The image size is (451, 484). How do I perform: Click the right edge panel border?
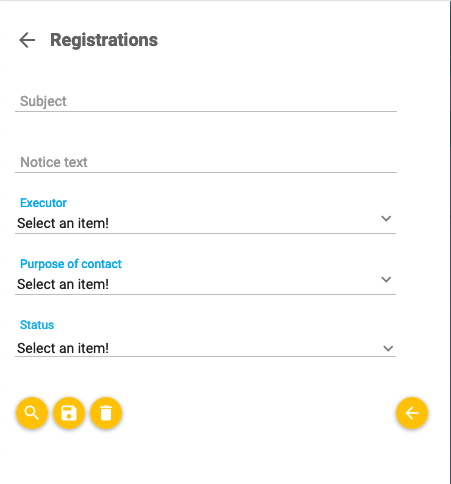coord(450,242)
